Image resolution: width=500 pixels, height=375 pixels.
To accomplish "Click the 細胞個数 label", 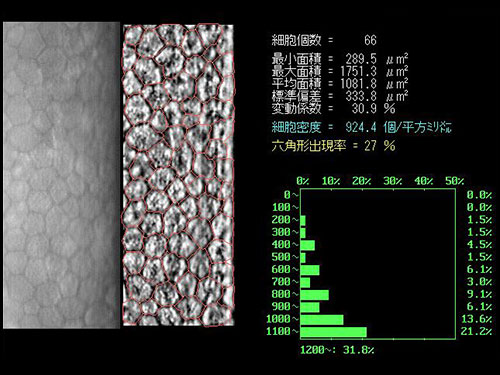I will pyautogui.click(x=296, y=40).
